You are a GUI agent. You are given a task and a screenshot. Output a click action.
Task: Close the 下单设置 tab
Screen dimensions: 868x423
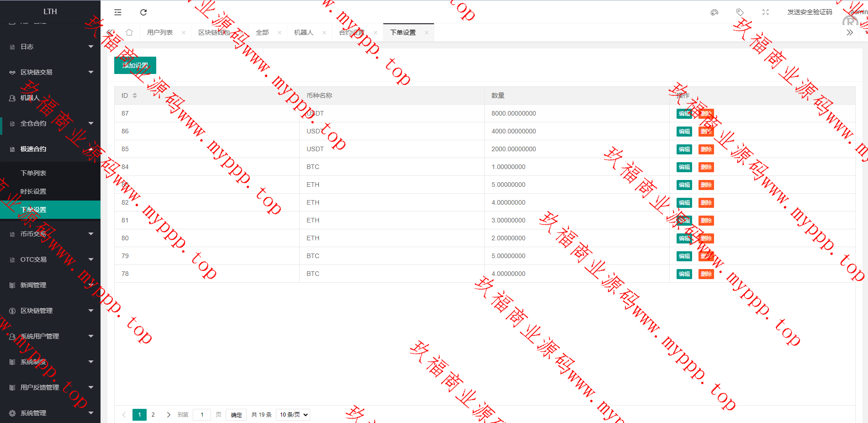(x=427, y=32)
